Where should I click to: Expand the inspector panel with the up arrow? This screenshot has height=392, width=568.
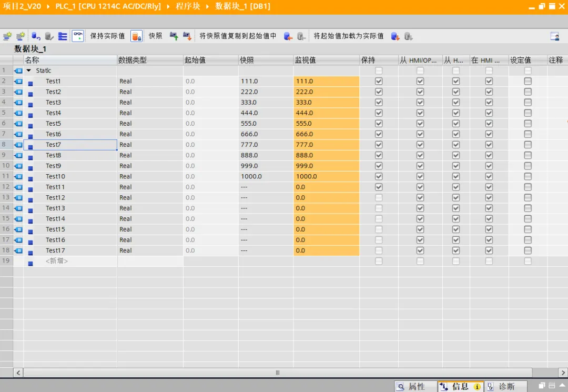click(x=562, y=386)
